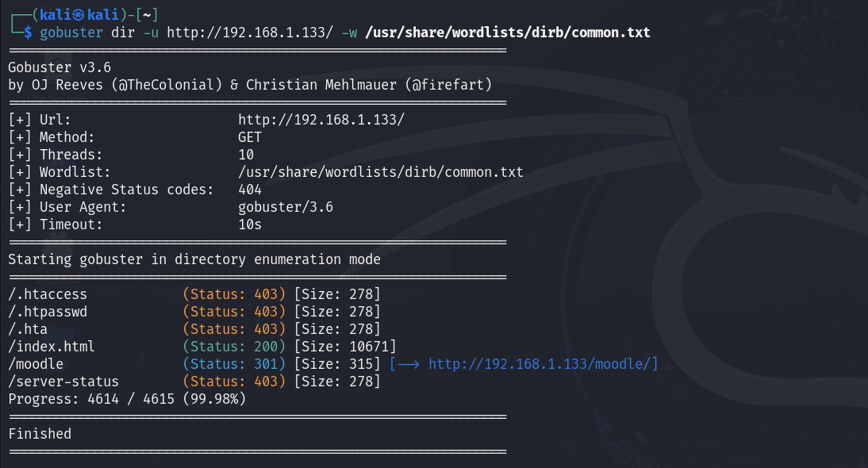Click the /.htpasswd result entry
Image resolution: width=868 pixels, height=468 pixels.
tap(48, 312)
